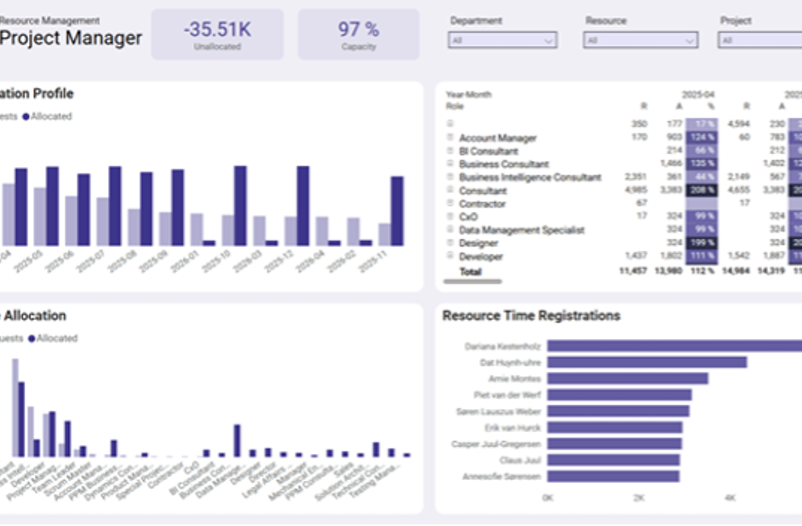The width and height of the screenshot is (802, 526).
Task: Toggle Allocated legend in top bar chart
Action: (x=48, y=117)
